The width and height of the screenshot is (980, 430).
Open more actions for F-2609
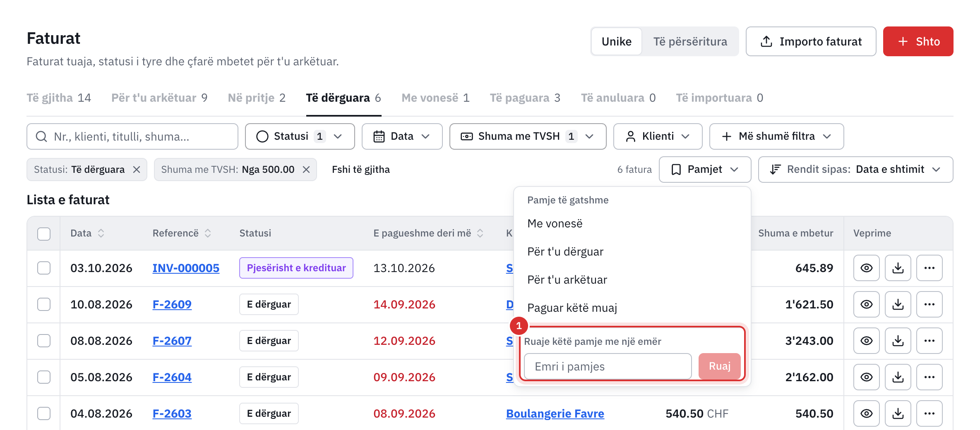(929, 304)
